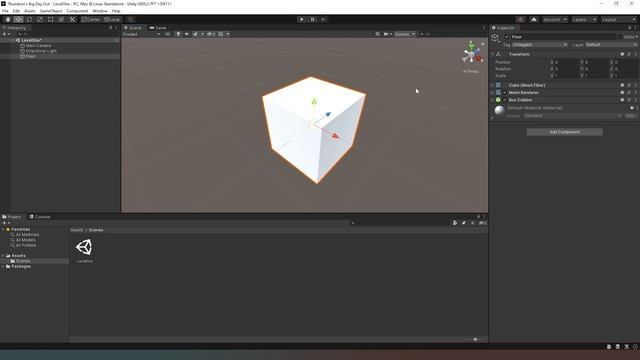Image resolution: width=640 pixels, height=360 pixels.
Task: Click the Box Collider component icon
Action: pos(498,100)
